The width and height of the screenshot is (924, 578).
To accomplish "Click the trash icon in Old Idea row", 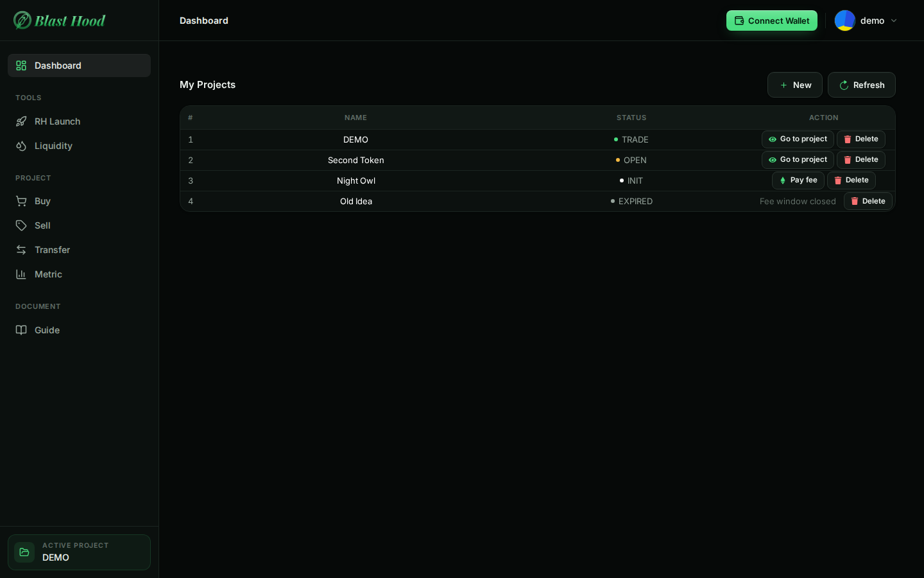I will [x=855, y=201].
